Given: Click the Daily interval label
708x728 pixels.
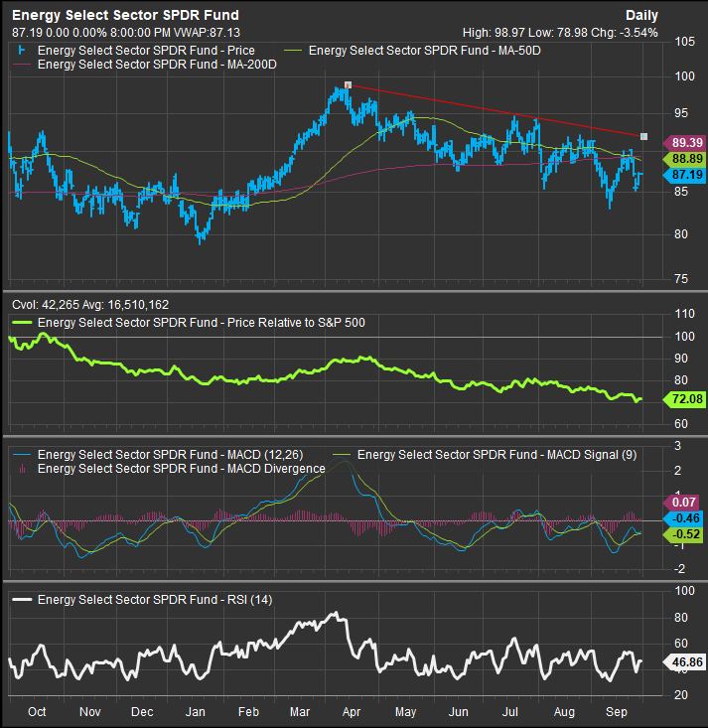Looking at the screenshot, I should pyautogui.click(x=641, y=15).
